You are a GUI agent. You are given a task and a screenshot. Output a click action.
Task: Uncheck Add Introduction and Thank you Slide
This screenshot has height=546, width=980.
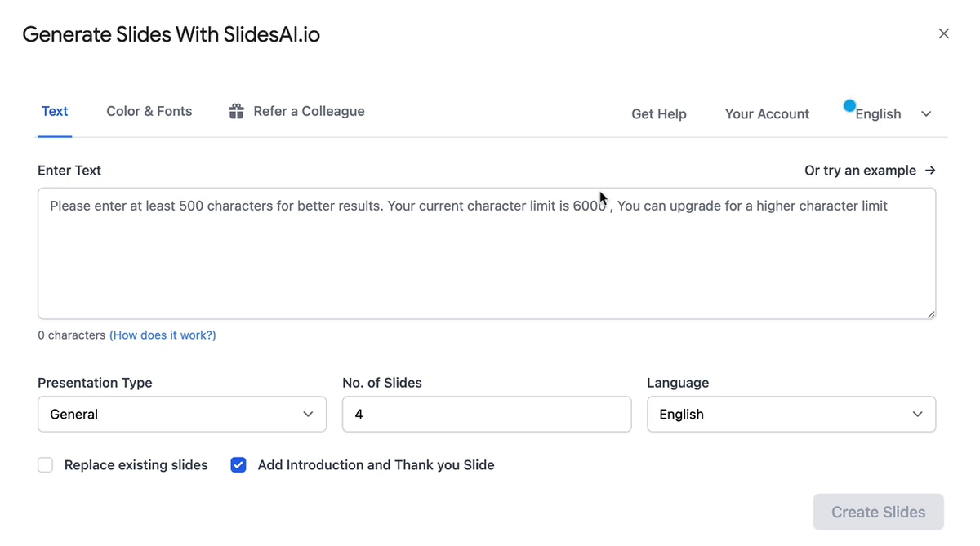(x=238, y=465)
